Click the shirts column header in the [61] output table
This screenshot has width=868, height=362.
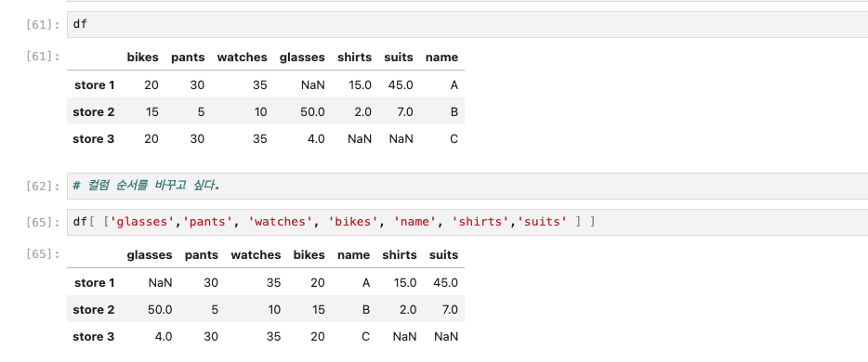pyautogui.click(x=355, y=58)
